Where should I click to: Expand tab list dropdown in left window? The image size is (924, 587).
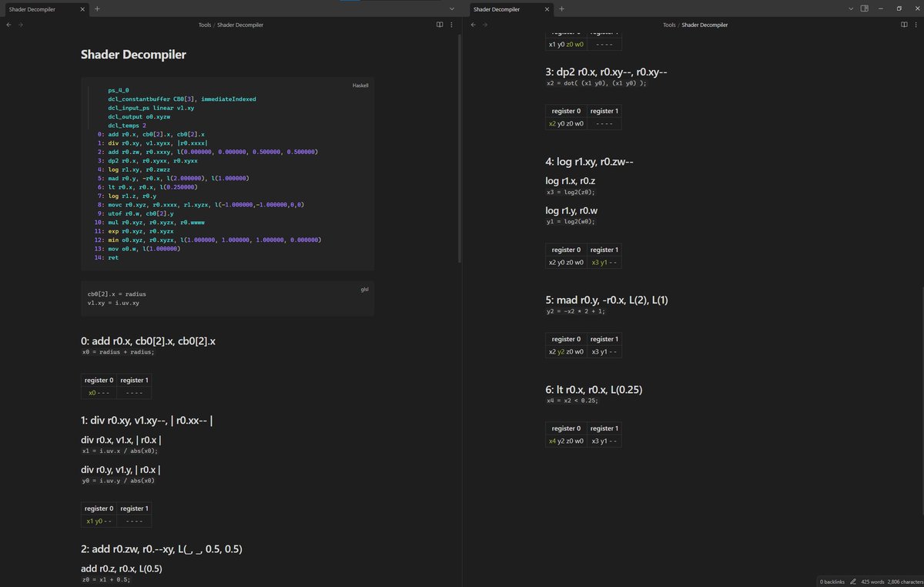[452, 8]
